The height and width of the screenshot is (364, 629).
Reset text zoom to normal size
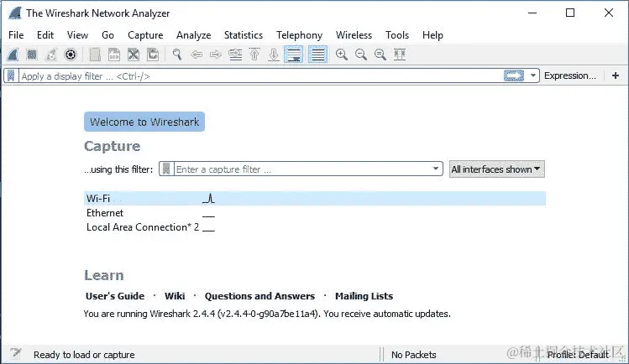[380, 55]
